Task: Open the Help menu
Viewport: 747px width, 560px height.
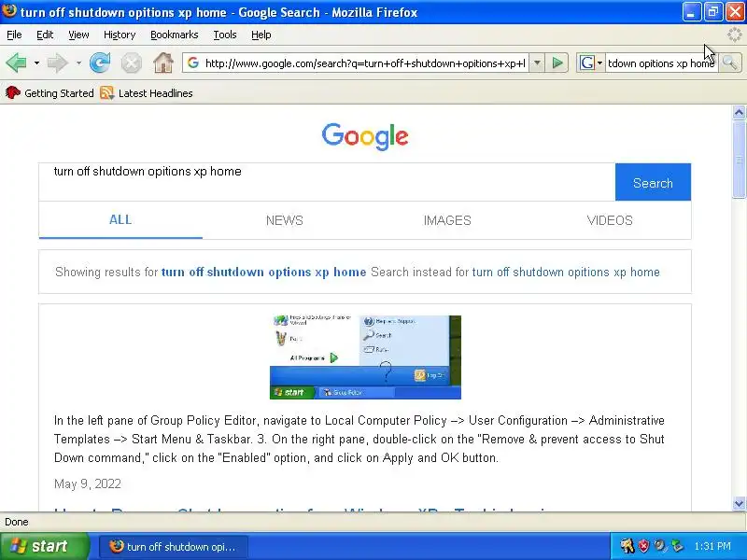Action: [x=261, y=35]
